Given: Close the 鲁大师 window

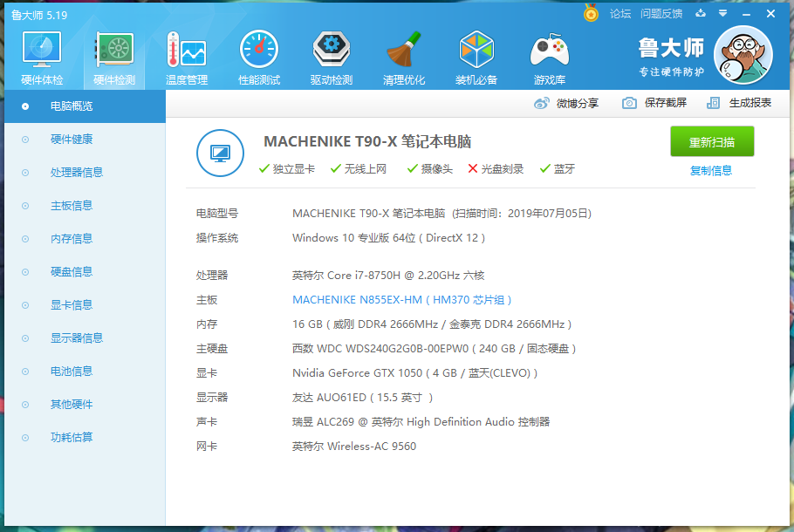Looking at the screenshot, I should [770, 14].
